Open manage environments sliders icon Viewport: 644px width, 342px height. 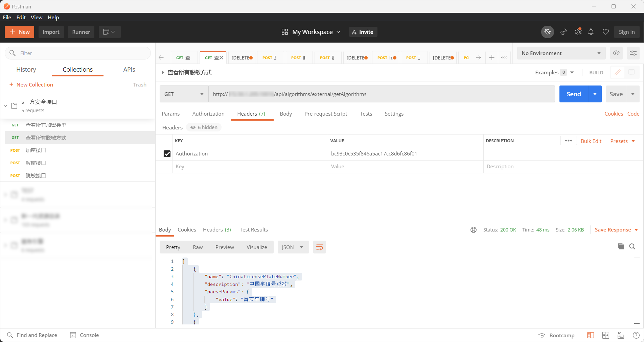click(633, 53)
